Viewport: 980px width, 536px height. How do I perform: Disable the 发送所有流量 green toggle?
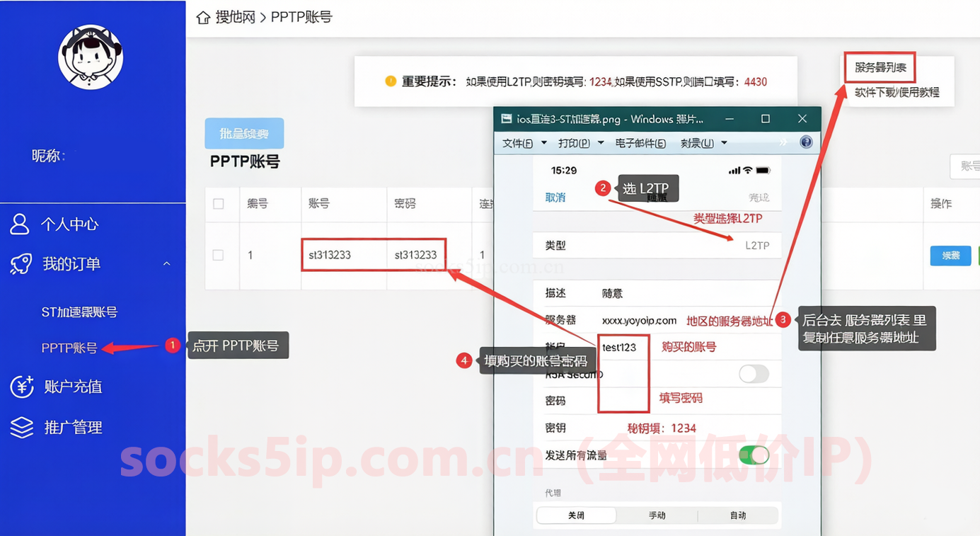tap(754, 455)
